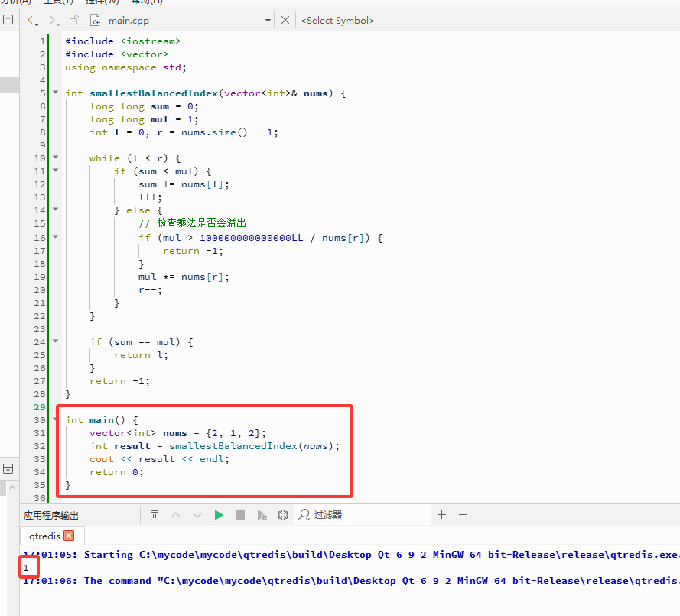Click the 'vector<int> nums = {2, 1, 2};' line
This screenshot has width=680, height=616.
coord(177,433)
